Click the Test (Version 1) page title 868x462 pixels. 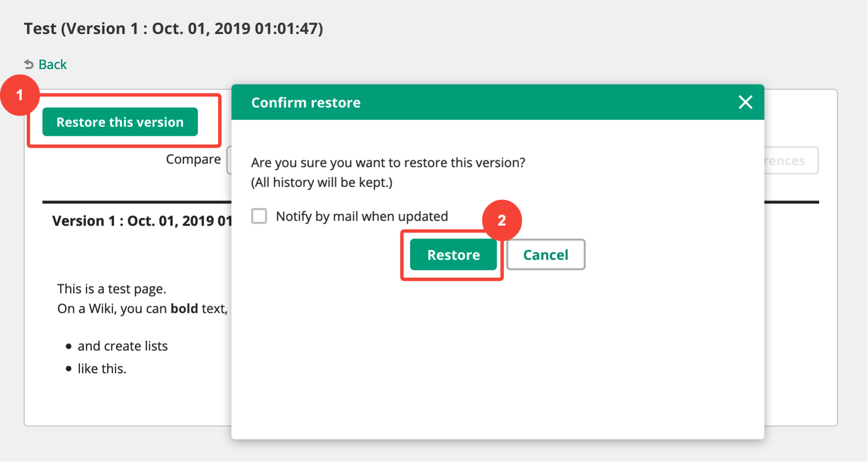tap(173, 29)
